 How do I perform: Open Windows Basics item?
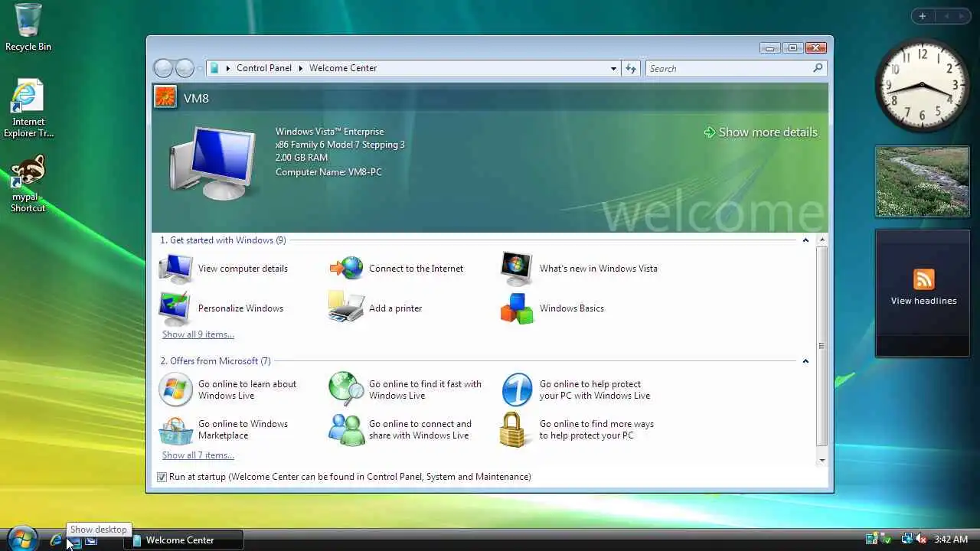click(x=552, y=308)
